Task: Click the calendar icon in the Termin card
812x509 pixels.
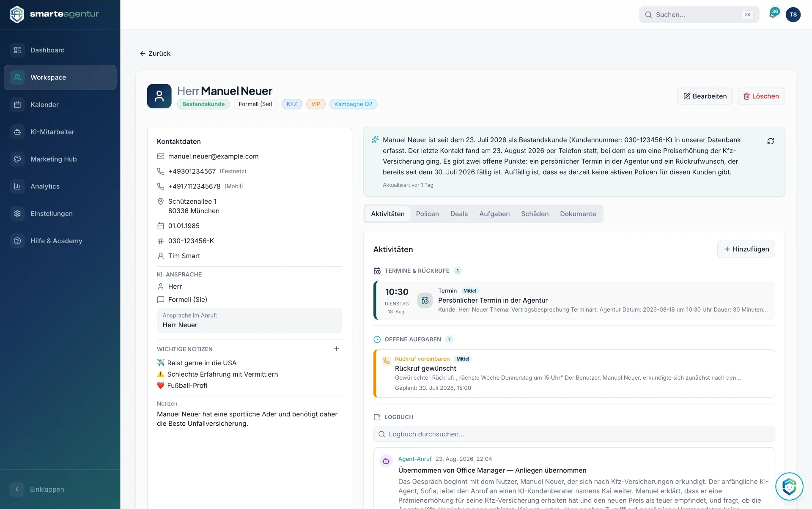Action: click(425, 300)
